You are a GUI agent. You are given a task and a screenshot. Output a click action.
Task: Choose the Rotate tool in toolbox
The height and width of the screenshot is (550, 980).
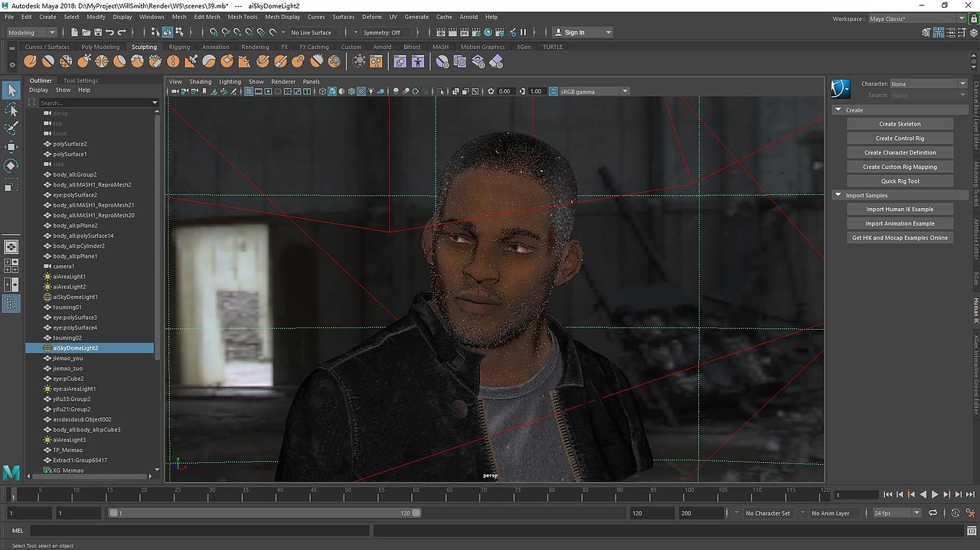[11, 165]
